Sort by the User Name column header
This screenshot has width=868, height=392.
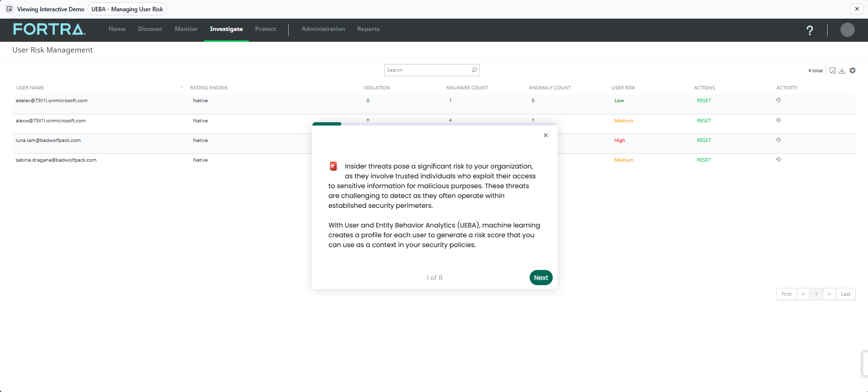30,88
